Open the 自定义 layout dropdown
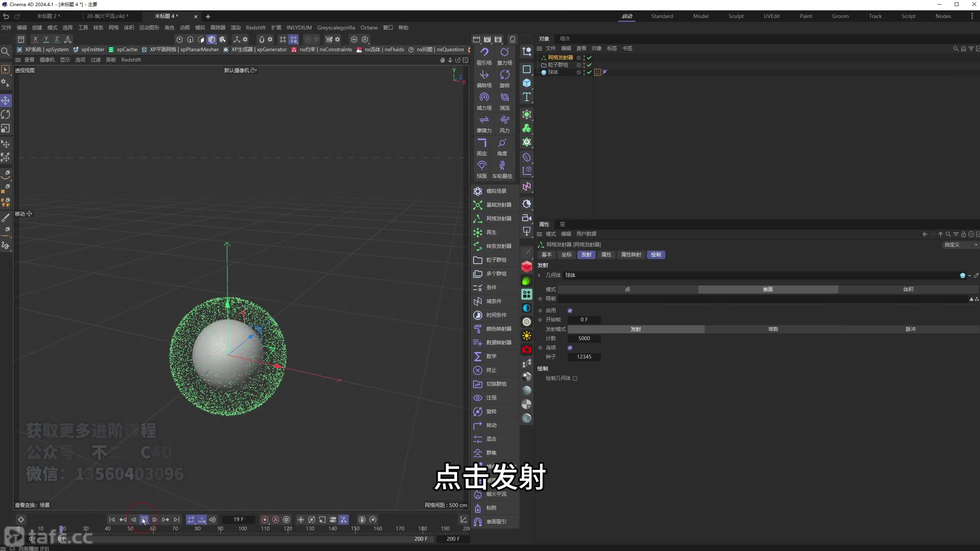Image resolution: width=980 pixels, height=551 pixels. coord(960,245)
